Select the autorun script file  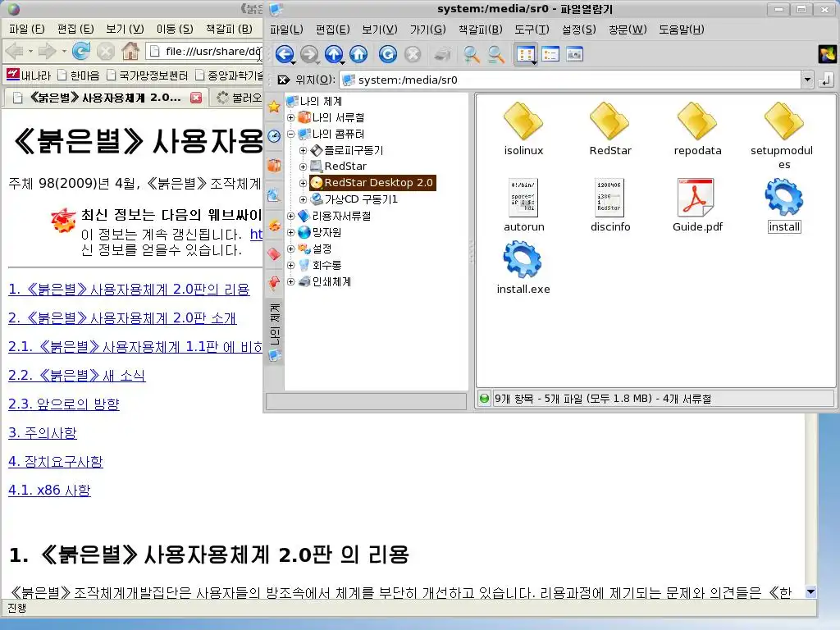524,205
